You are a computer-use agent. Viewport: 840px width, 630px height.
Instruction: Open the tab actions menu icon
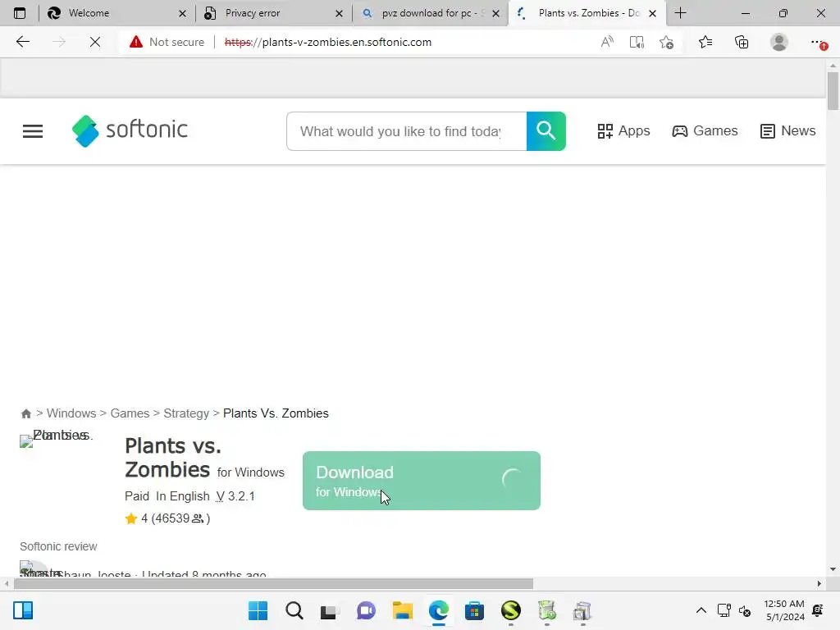click(x=20, y=13)
